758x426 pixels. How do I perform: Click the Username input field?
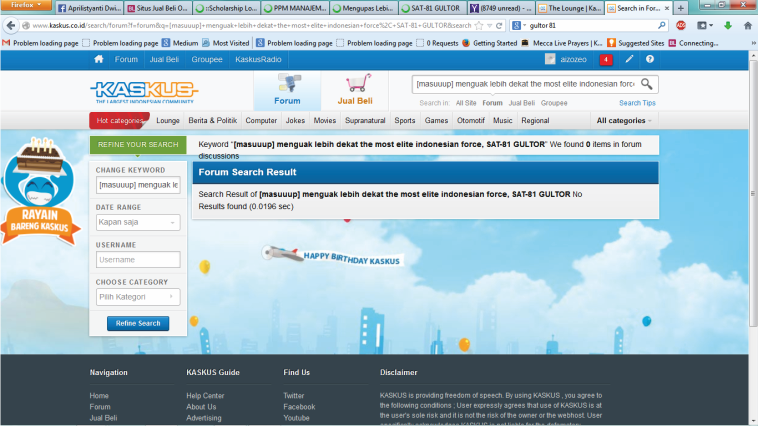pos(138,260)
